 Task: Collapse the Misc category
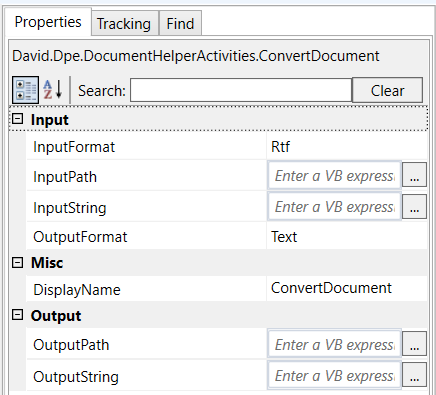[x=17, y=262]
